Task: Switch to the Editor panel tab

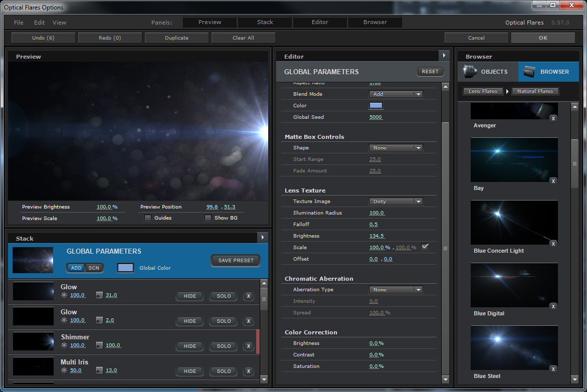Action: (x=319, y=22)
